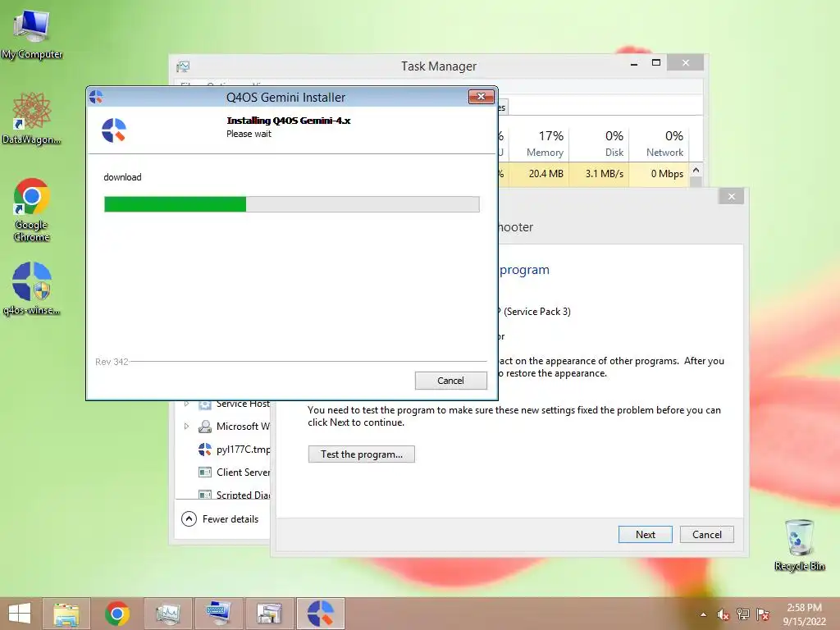
Task: Open the q4os-winsetup desktop icon
Action: click(32, 288)
